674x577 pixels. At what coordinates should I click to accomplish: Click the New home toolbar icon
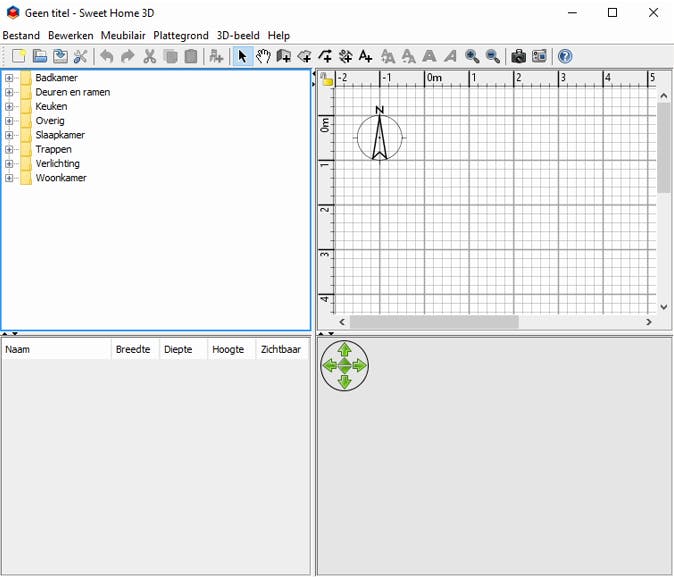(x=18, y=57)
